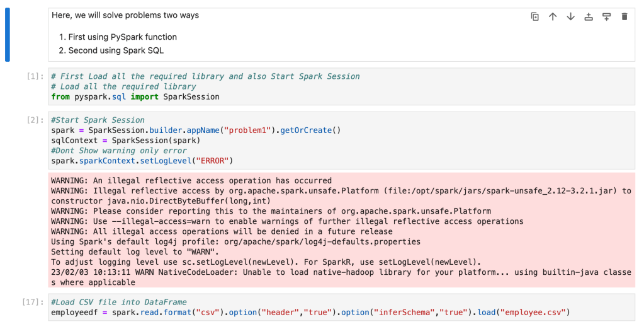The image size is (644, 324).
Task: Move the markdown cell up
Action: coord(553,17)
